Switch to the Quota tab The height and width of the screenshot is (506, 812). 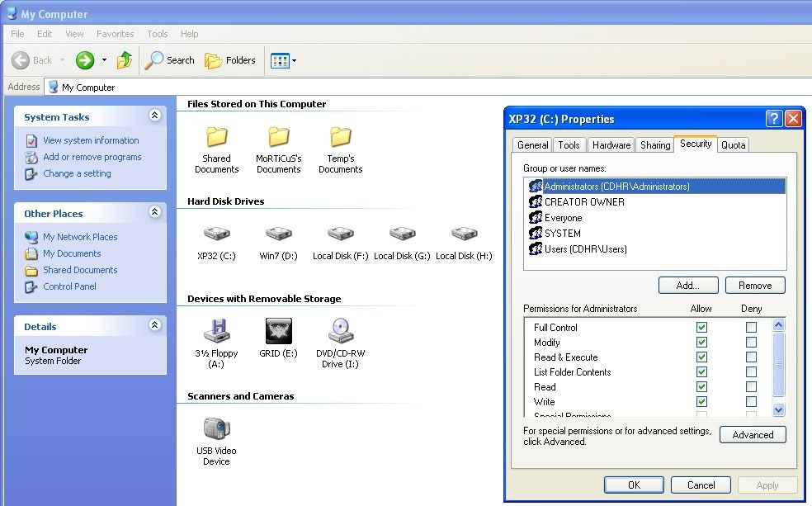click(734, 145)
